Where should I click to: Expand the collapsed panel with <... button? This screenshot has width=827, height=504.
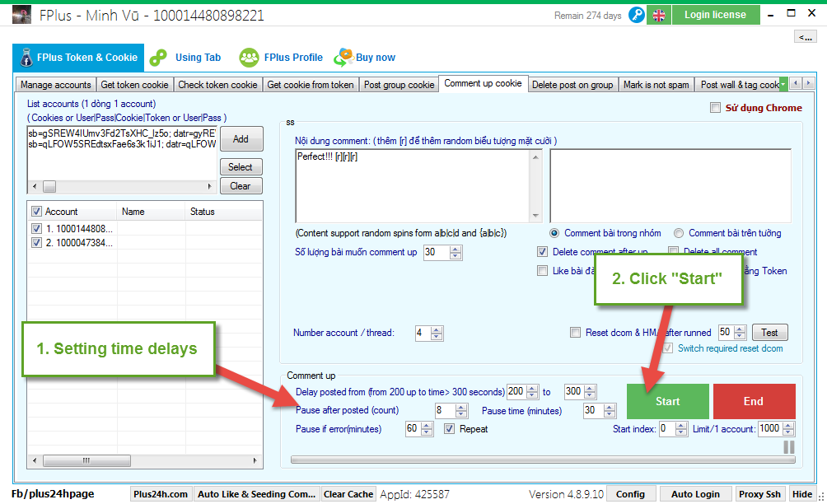tap(804, 37)
